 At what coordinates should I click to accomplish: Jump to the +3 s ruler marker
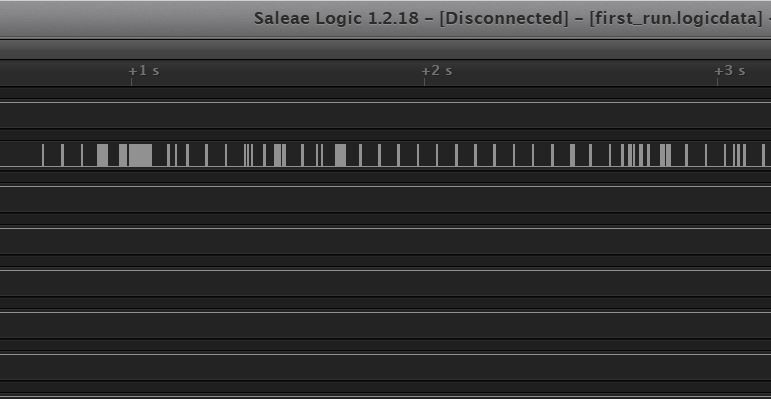pyautogui.click(x=730, y=71)
